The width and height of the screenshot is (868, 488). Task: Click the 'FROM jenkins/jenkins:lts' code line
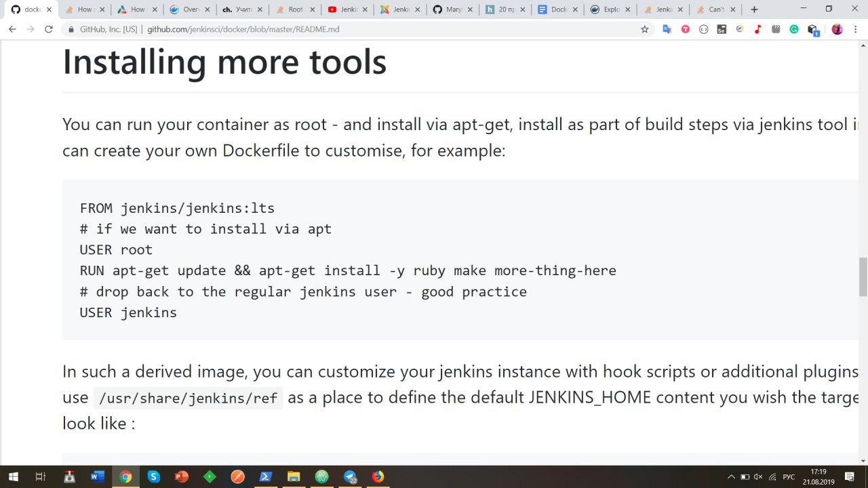177,208
